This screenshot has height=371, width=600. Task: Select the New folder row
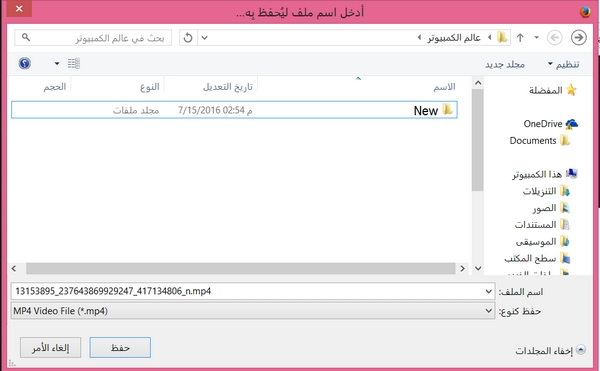234,110
